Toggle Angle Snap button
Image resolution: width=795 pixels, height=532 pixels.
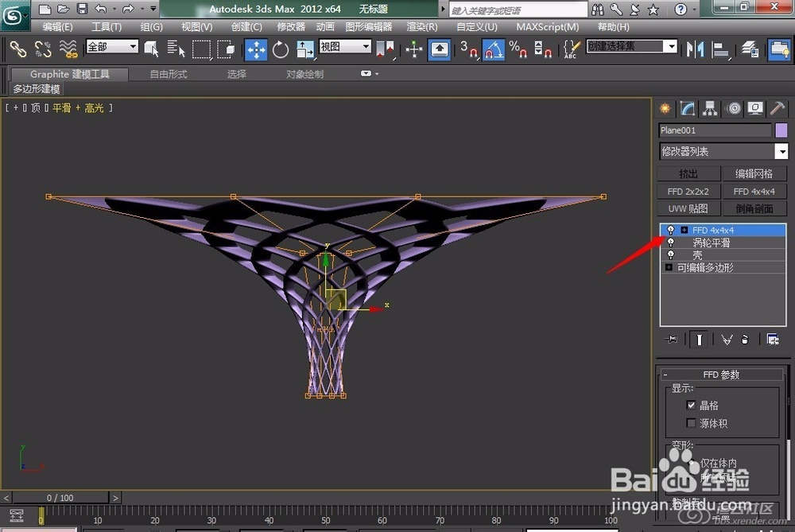(494, 49)
